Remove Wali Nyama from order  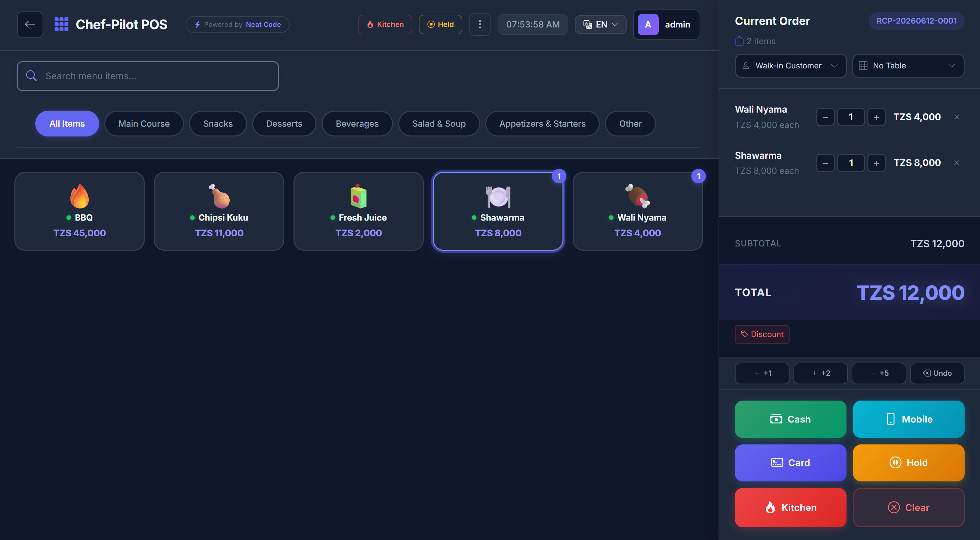click(x=956, y=117)
